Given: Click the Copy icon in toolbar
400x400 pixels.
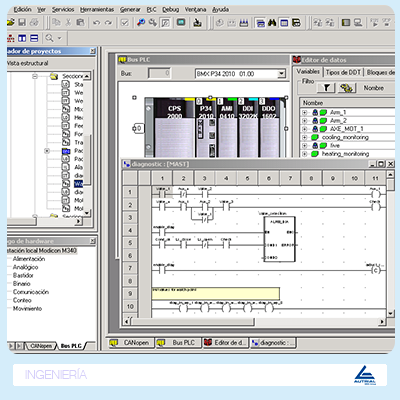Looking at the screenshot, I should click(x=57, y=23).
